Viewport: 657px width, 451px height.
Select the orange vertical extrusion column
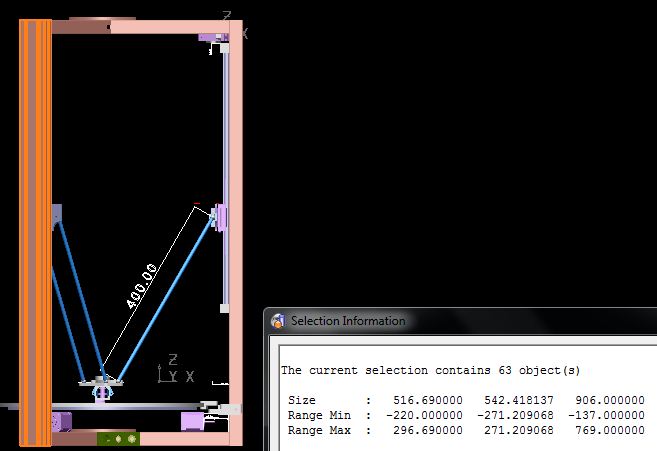[36, 230]
